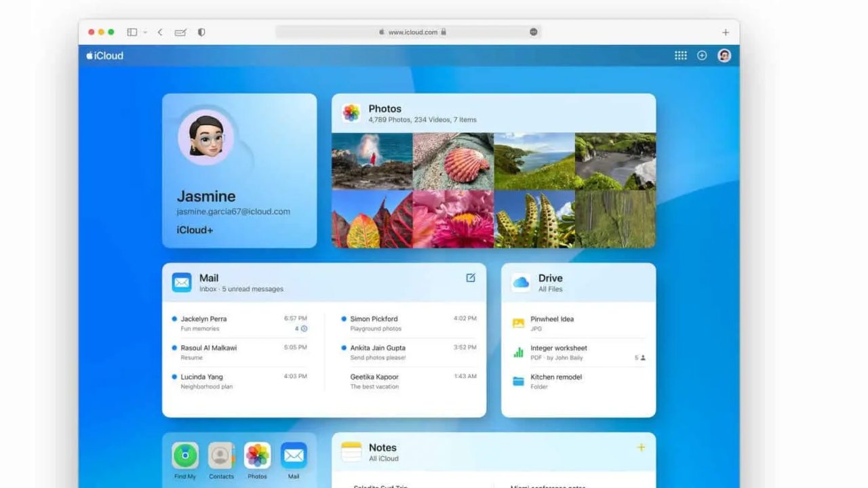Open the Pinwheel Idea JPG file
This screenshot has height=488, width=868.
578,323
